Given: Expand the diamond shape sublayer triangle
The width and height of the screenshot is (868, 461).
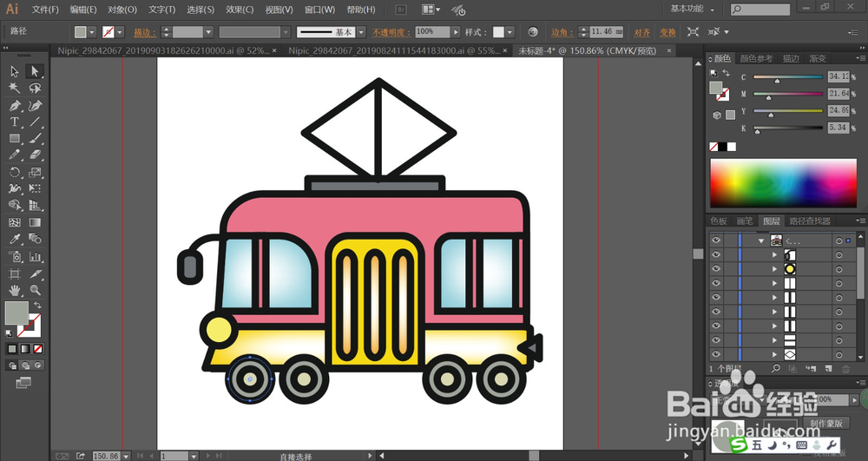Looking at the screenshot, I should [775, 355].
